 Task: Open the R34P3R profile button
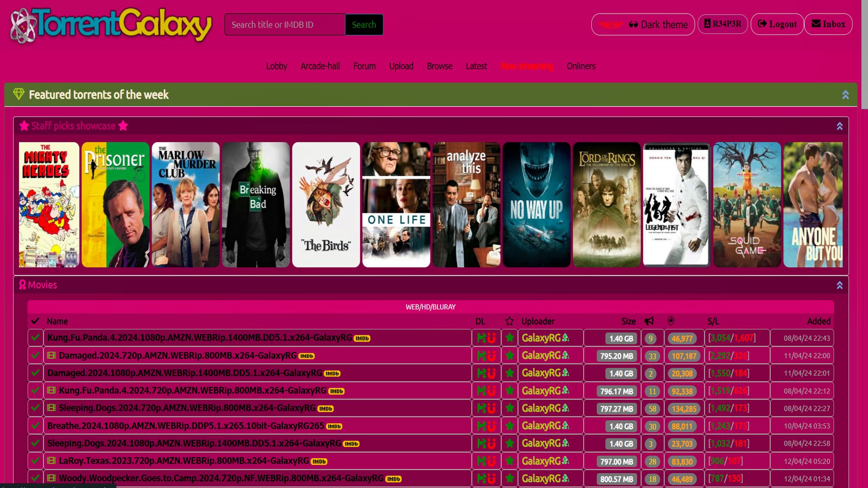722,24
